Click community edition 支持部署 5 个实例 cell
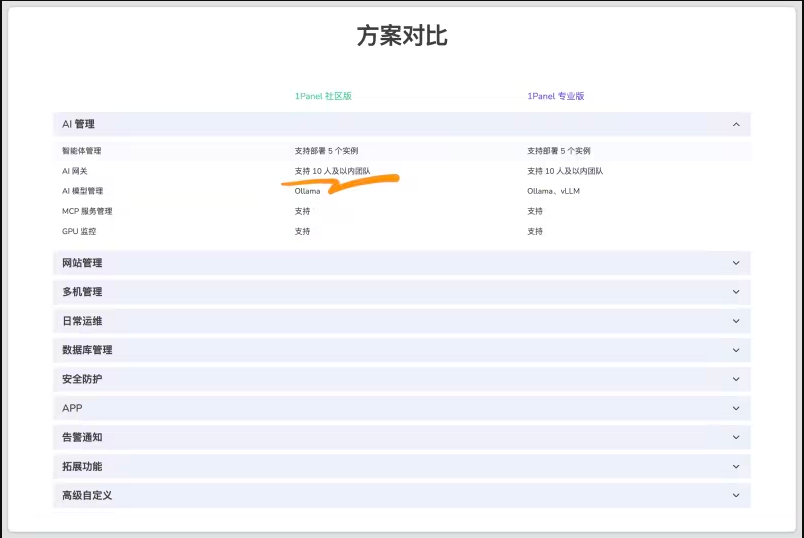The height and width of the screenshot is (538, 804). (x=326, y=151)
